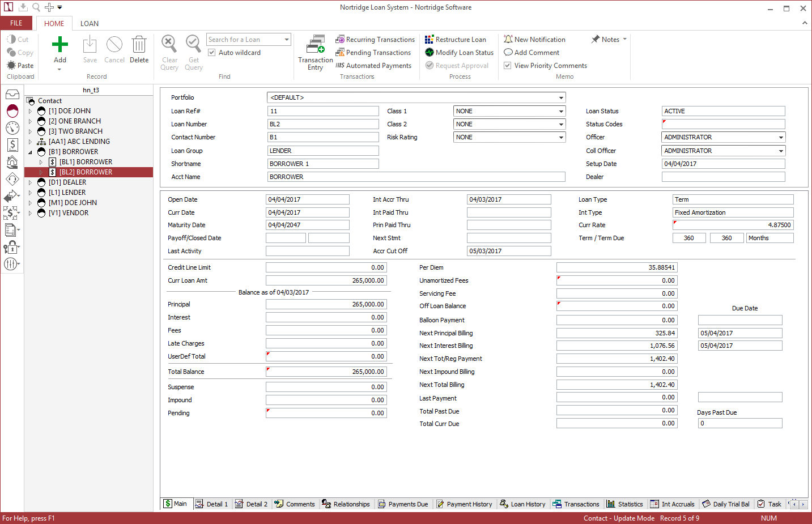Screen dimensions: 812x524
Task: Create a New Notification
Action: click(535, 40)
